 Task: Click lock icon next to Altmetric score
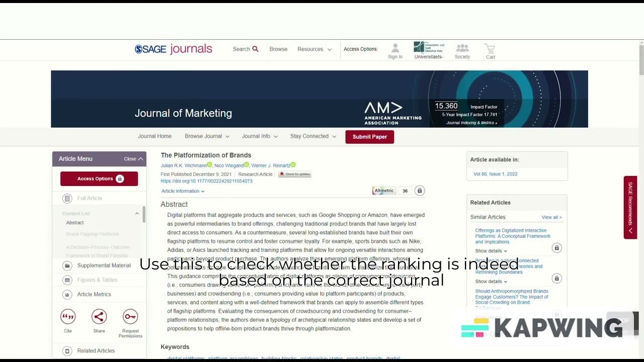[420, 191]
